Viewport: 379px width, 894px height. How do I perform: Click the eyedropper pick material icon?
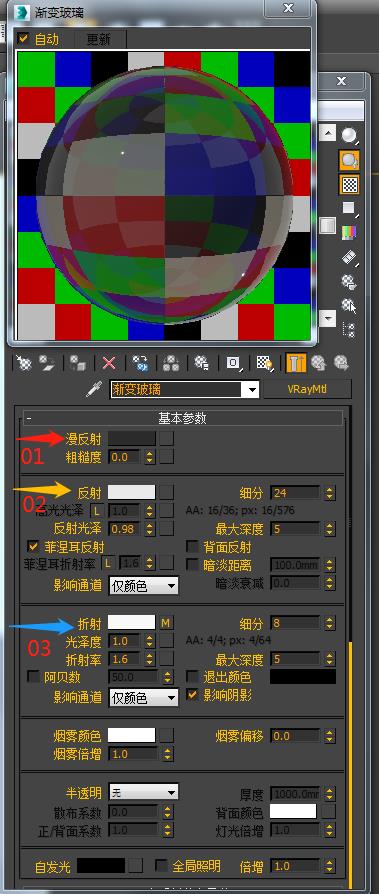(x=93, y=390)
